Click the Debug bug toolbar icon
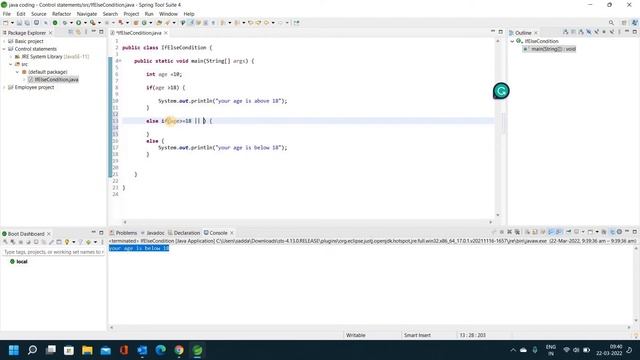 [x=64, y=23]
